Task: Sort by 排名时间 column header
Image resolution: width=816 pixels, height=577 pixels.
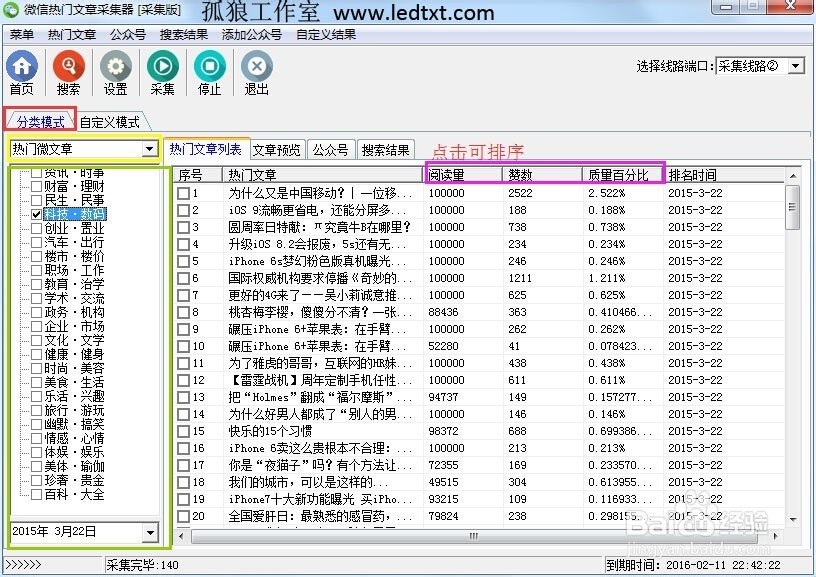Action: pos(724,175)
